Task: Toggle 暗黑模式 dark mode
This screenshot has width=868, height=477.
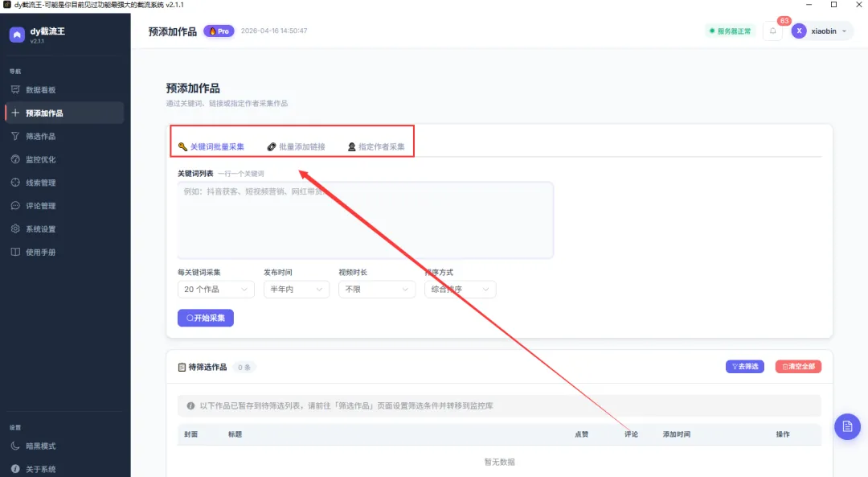Action: (64, 446)
